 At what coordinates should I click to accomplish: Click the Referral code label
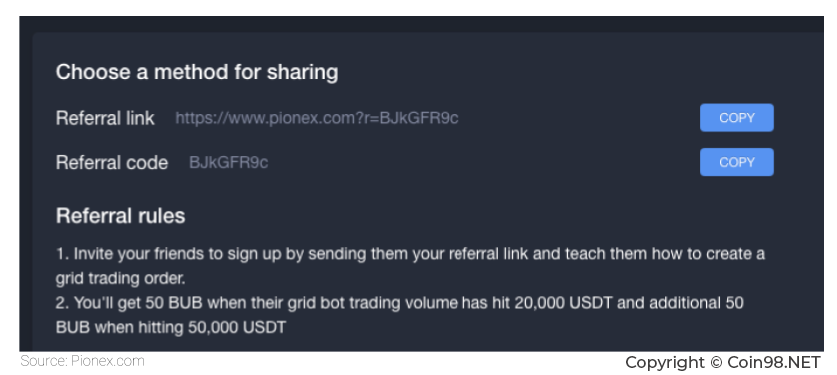tap(112, 162)
